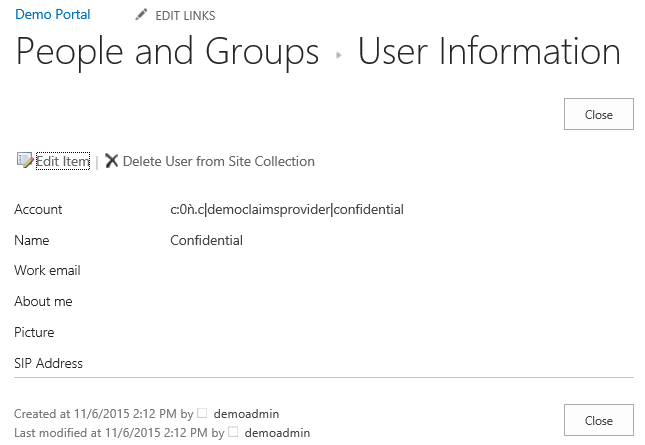Click the Work email field label
Viewport: 645px width, 445px height.
pyautogui.click(x=47, y=271)
